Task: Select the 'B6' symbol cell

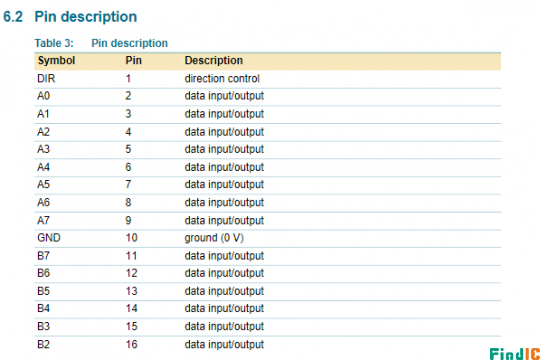Action: click(x=43, y=273)
